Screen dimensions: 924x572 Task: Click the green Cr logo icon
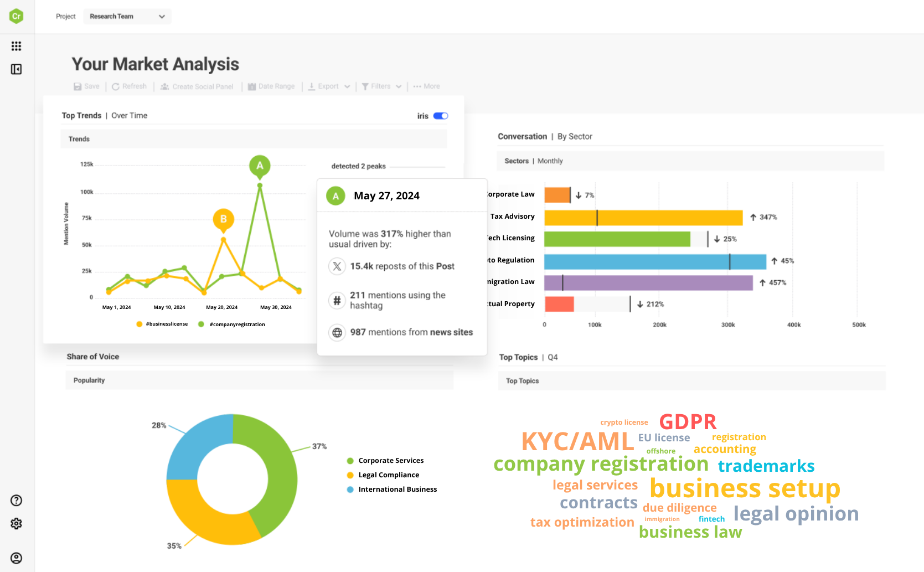pyautogui.click(x=17, y=16)
